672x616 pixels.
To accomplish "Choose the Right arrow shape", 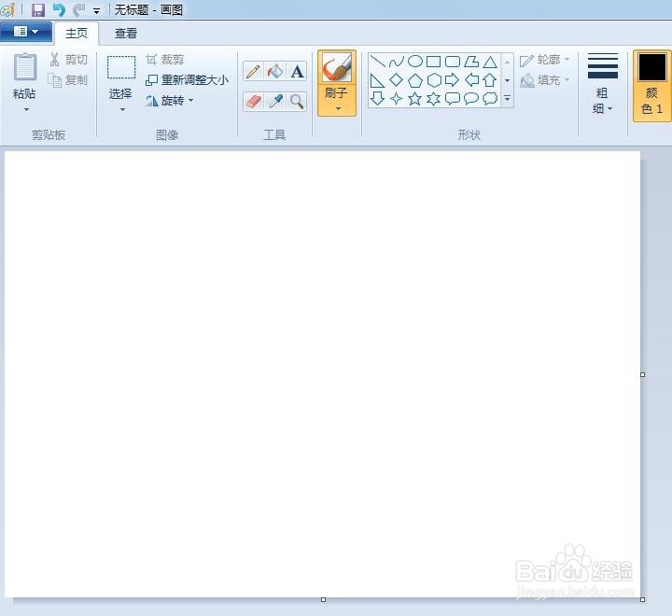I will [453, 80].
